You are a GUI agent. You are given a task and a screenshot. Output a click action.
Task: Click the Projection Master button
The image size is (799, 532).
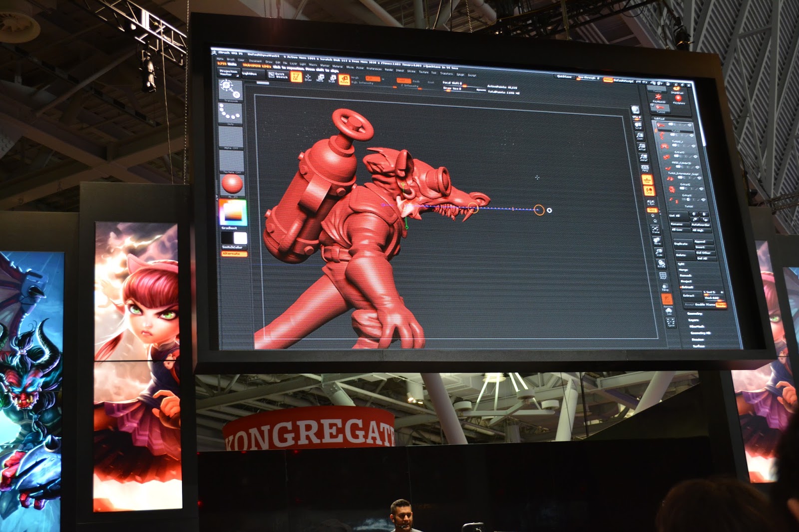(229, 73)
